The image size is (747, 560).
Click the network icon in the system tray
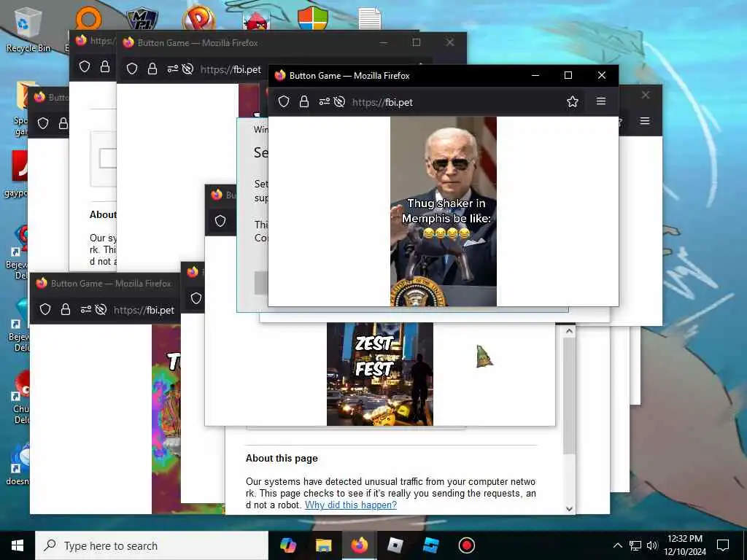point(635,545)
